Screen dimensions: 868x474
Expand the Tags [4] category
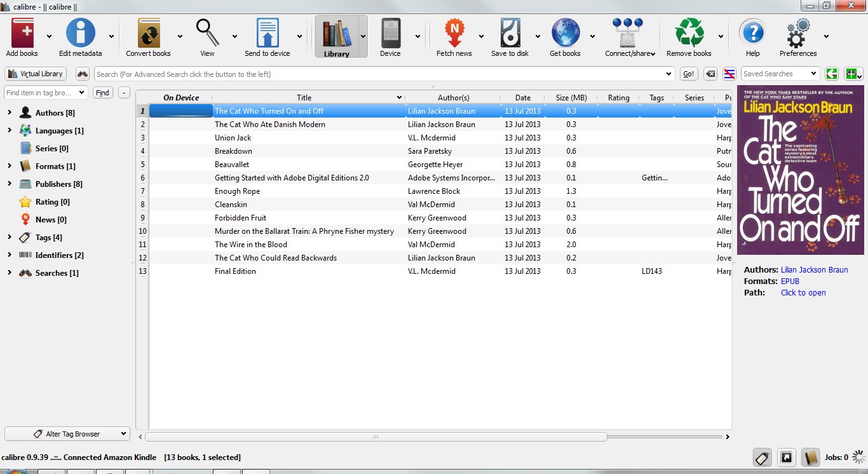click(x=9, y=237)
